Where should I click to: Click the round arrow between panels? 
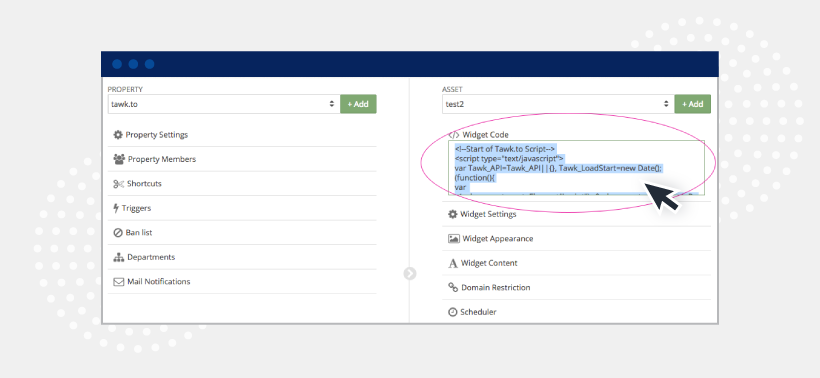[410, 273]
